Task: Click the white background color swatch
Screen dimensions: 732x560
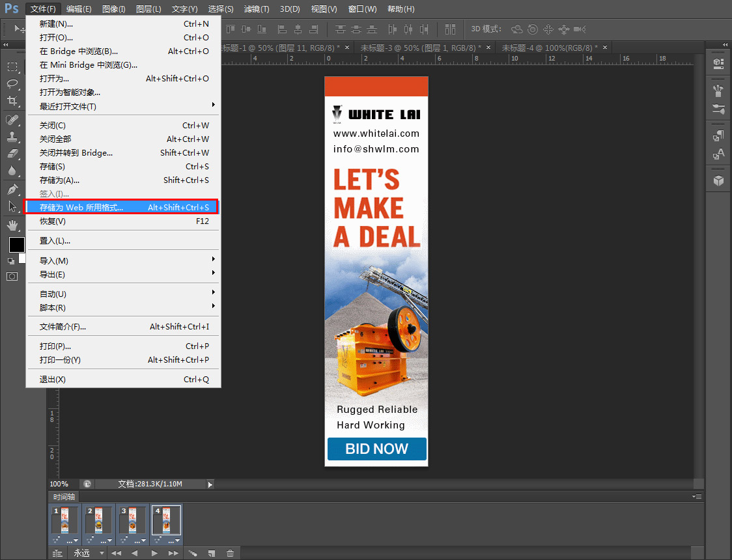Action: coord(22,258)
